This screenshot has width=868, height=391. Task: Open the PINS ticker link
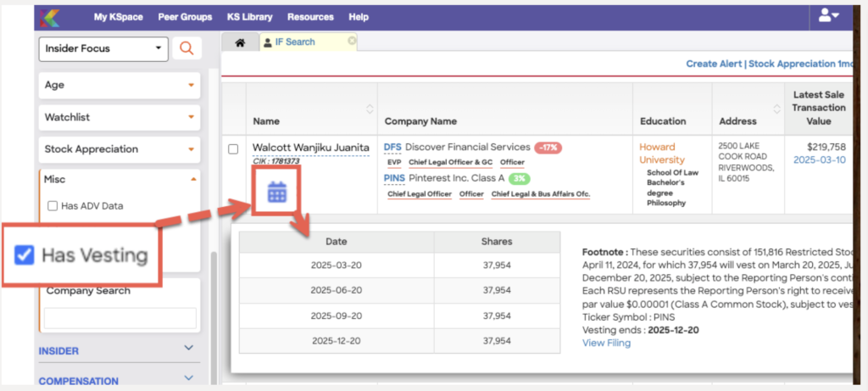[x=394, y=178]
